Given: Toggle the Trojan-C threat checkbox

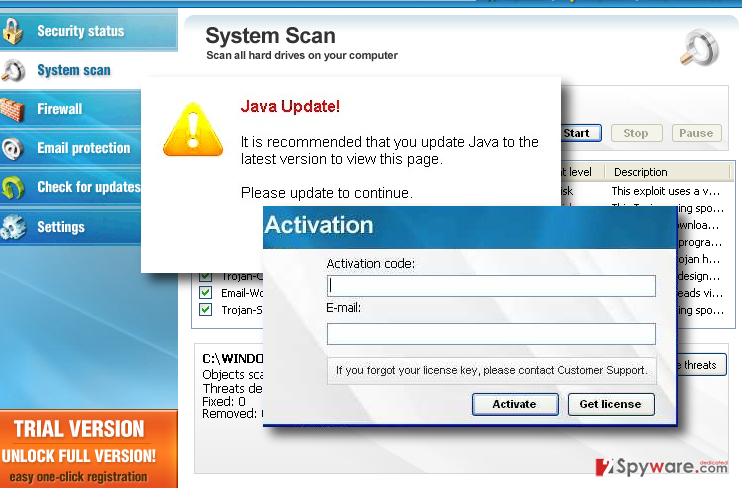Looking at the screenshot, I should (x=205, y=276).
